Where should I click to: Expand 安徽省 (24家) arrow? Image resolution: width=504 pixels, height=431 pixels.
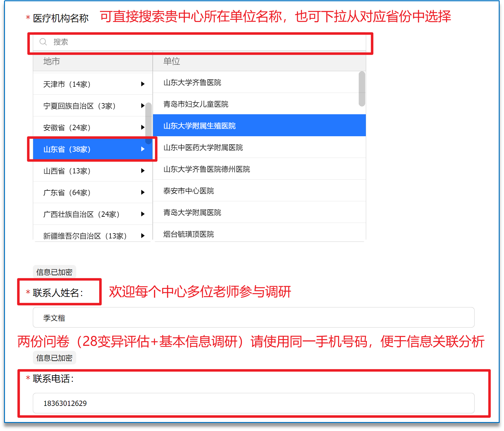coord(142,127)
